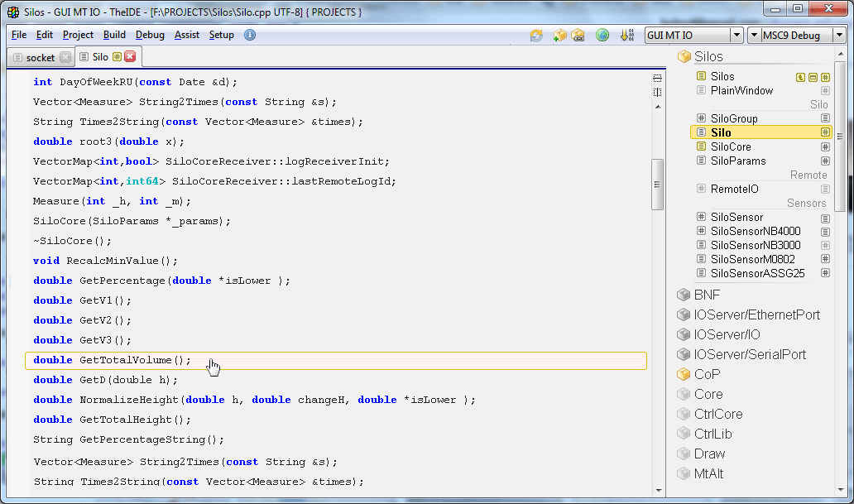Switch to the socket tab
The height and width of the screenshot is (504, 854).
(x=40, y=58)
